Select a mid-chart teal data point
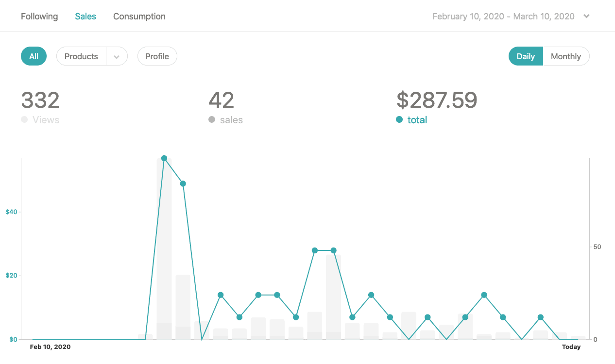Viewport: 615px width, 364px height. coord(314,251)
